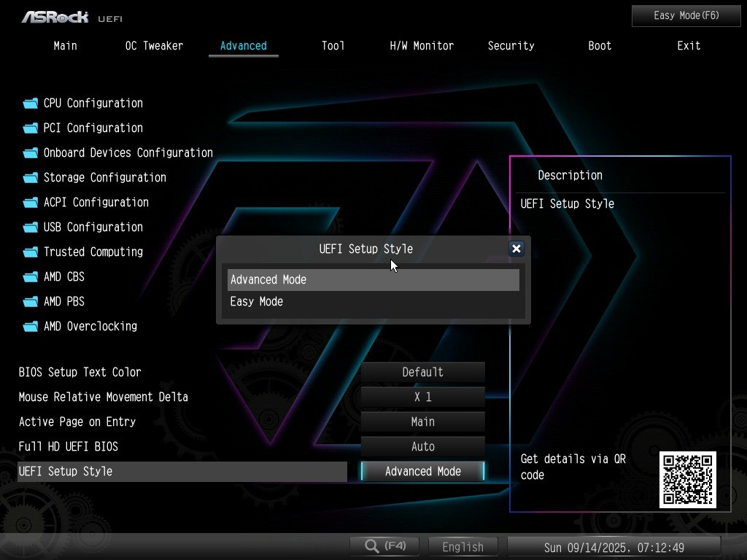Open the Boot tab
747x560 pixels.
(600, 45)
